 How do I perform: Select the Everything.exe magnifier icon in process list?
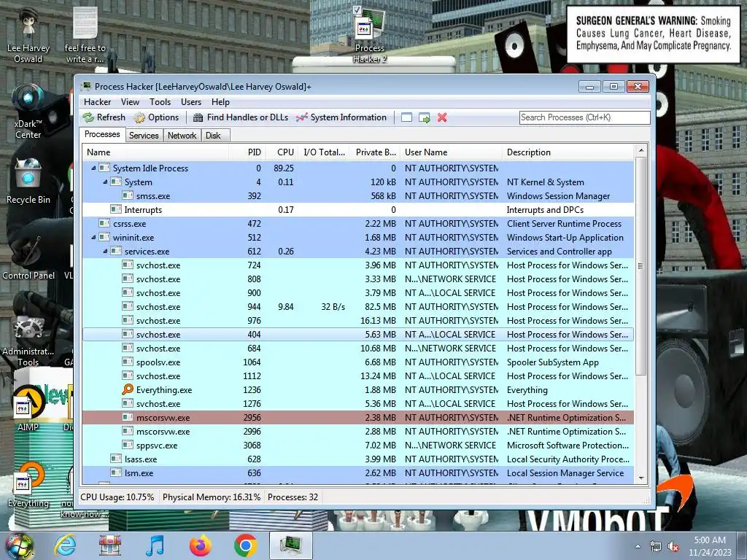(127, 389)
